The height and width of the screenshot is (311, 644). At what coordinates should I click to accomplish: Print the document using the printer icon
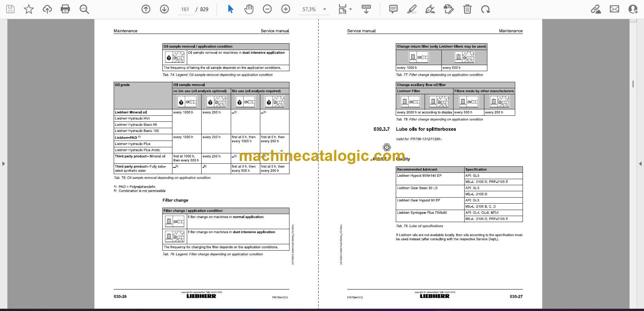tap(65, 9)
